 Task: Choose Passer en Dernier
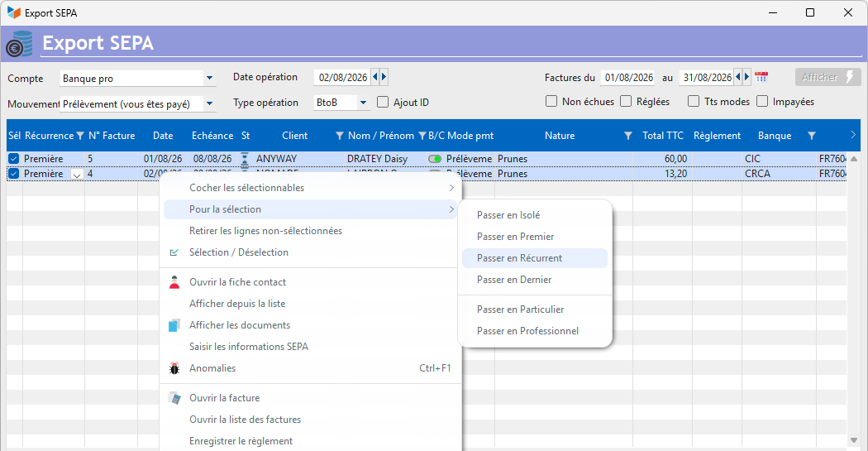(535, 280)
